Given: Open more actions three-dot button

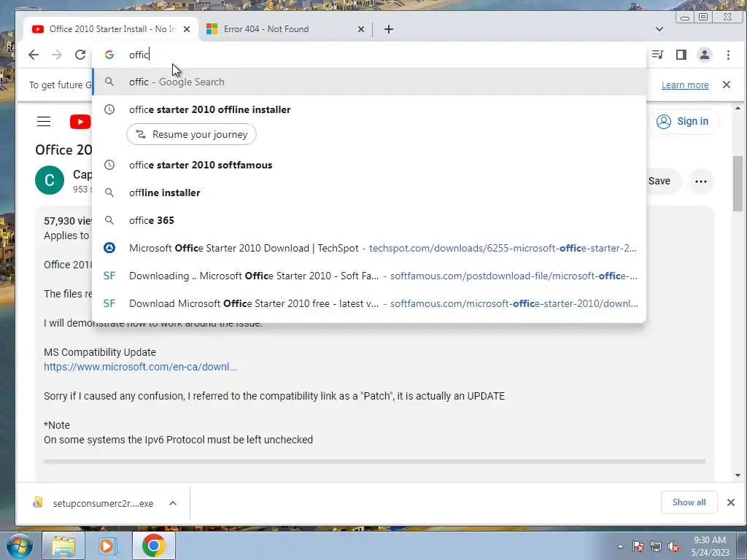Looking at the screenshot, I should 701,181.
